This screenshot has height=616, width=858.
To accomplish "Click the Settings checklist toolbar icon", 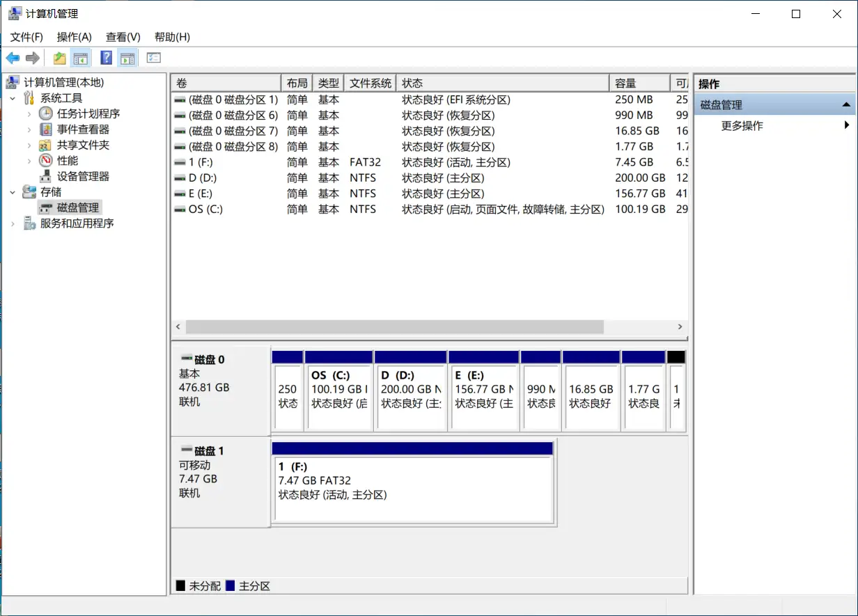I will [154, 58].
